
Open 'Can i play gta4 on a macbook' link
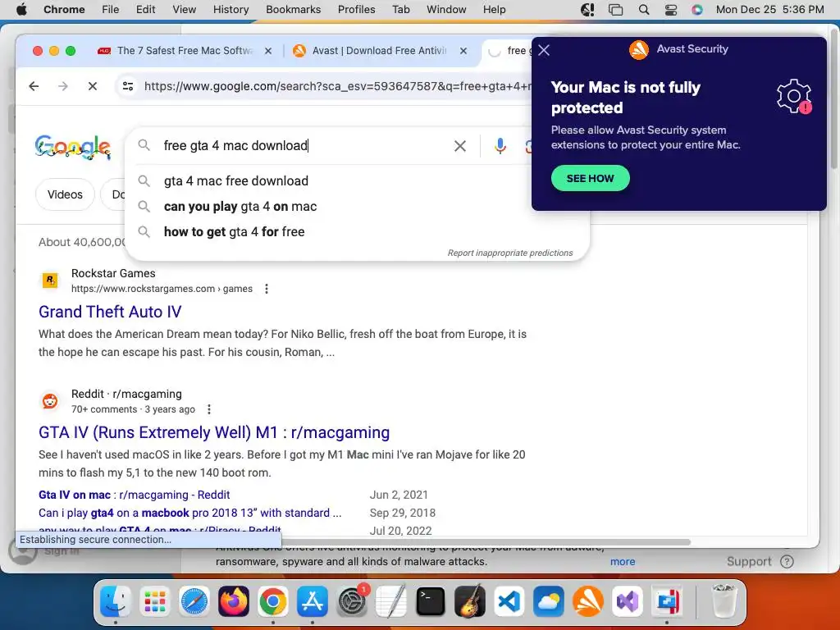189,514
